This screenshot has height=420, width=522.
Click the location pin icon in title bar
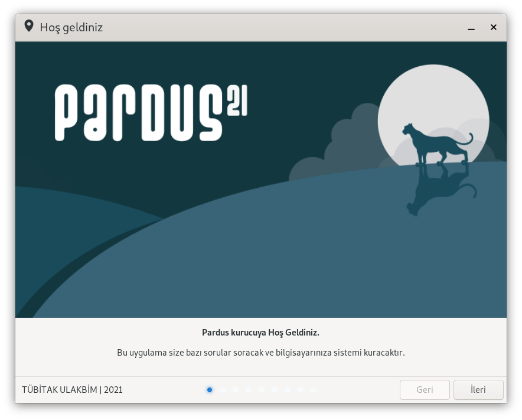(x=29, y=27)
